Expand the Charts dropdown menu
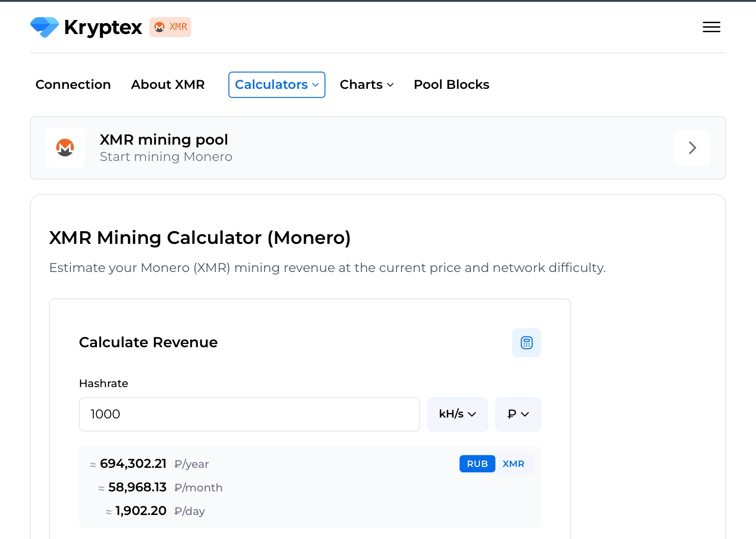Viewport: 756px width, 539px height. 367,85
